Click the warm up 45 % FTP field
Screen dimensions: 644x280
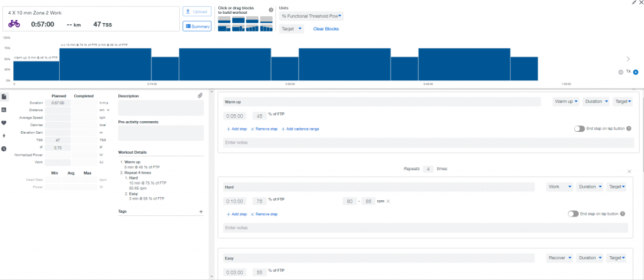click(259, 116)
